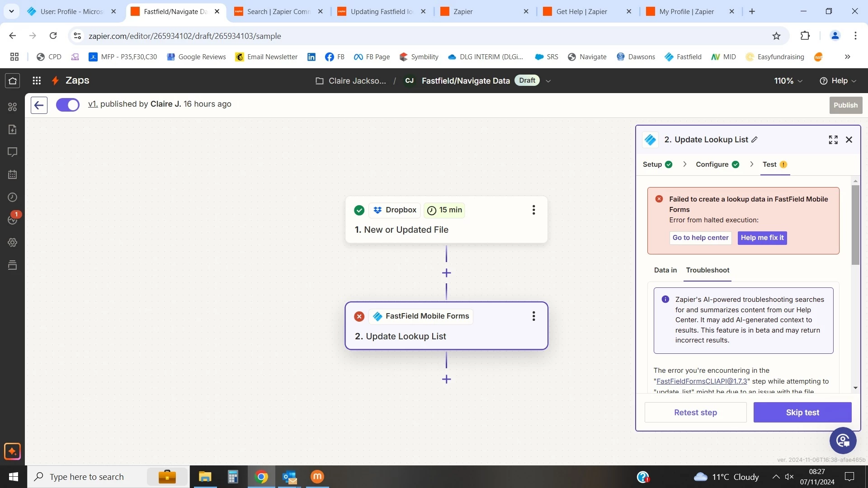Viewport: 868px width, 488px height.
Task: Expand the step panel to fullscreen
Action: [833, 140]
